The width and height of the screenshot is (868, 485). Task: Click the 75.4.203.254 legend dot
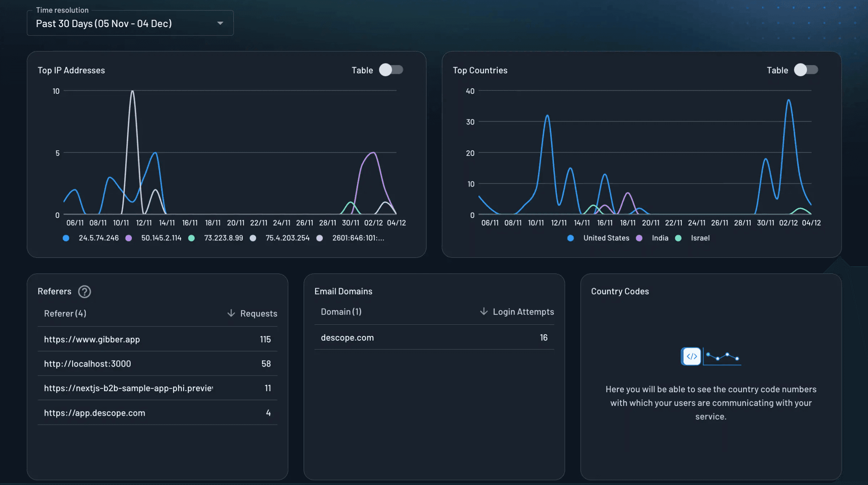pos(253,238)
